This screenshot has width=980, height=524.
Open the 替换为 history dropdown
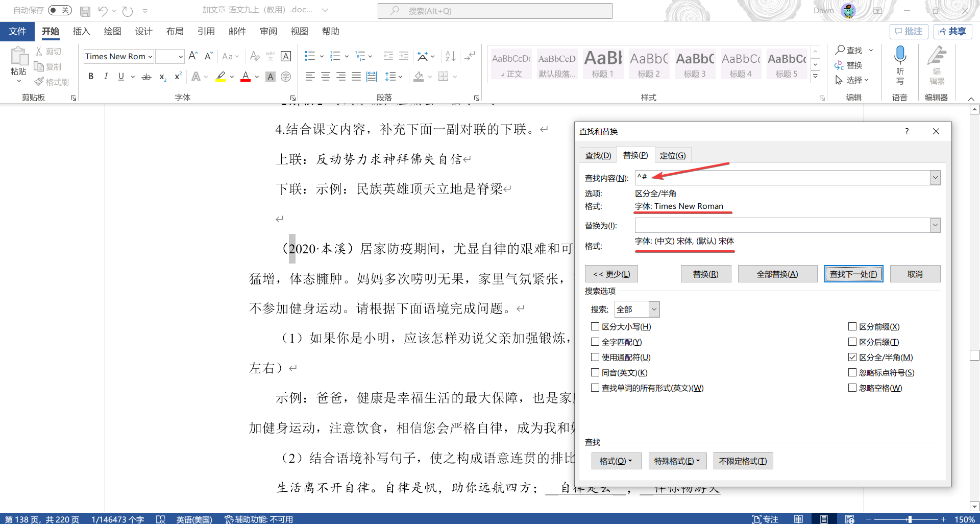click(x=935, y=225)
